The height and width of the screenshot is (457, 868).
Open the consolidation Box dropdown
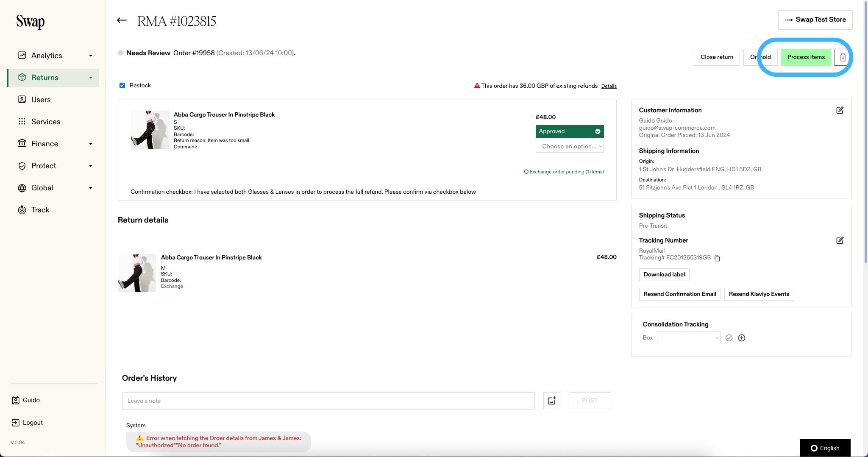tap(688, 338)
